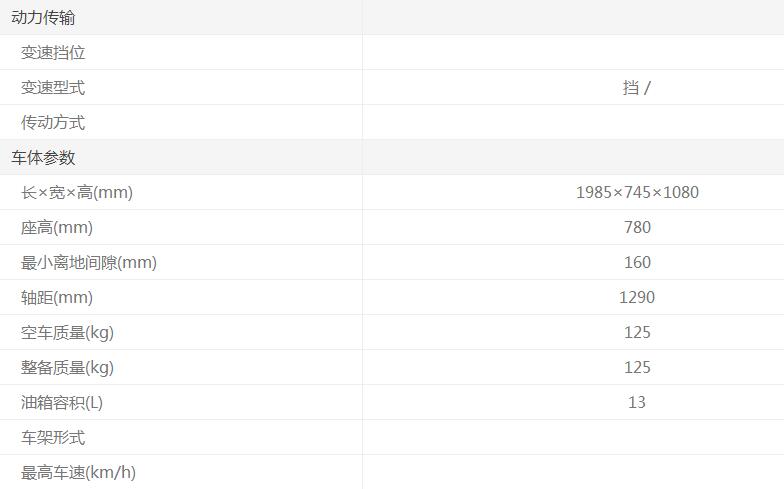Click the seat height value 780
Viewport: 784px width, 489px height.
coord(637,228)
